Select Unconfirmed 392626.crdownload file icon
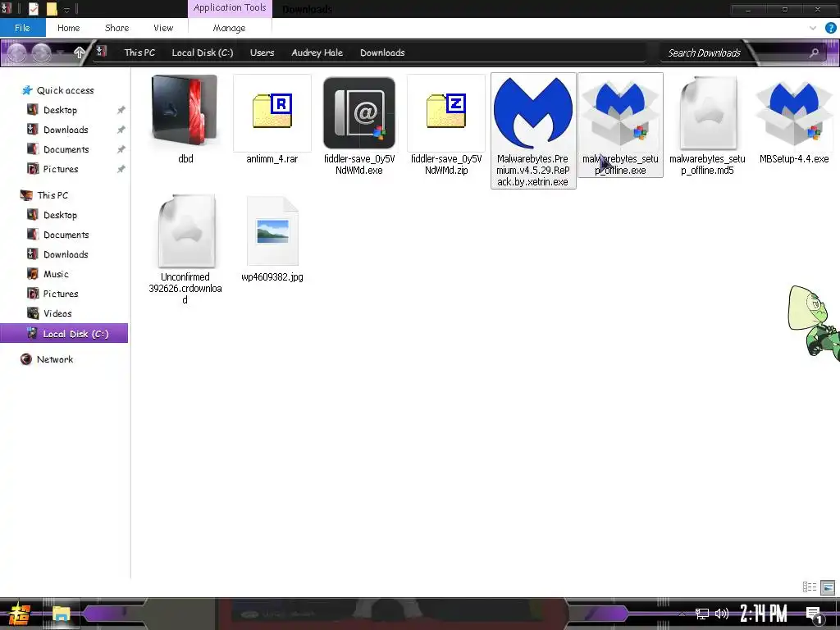This screenshot has height=630, width=840. pyautogui.click(x=186, y=231)
